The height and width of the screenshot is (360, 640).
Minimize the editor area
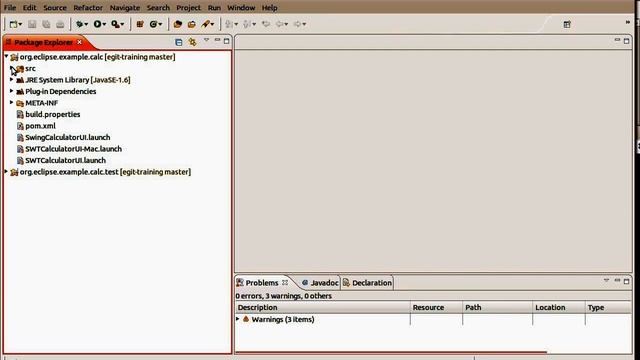[x=617, y=40]
